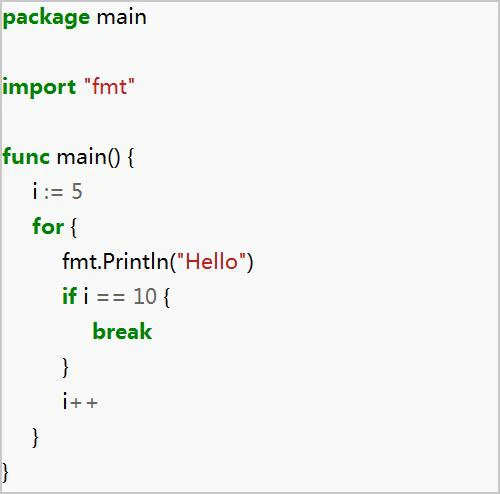Click the opening brace after for
This screenshot has width=500, height=494.
73,227
